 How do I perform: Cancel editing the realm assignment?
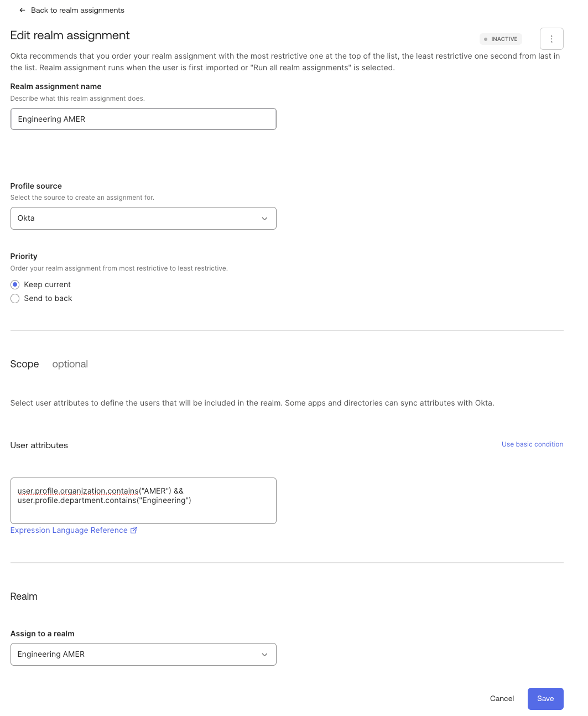click(502, 699)
